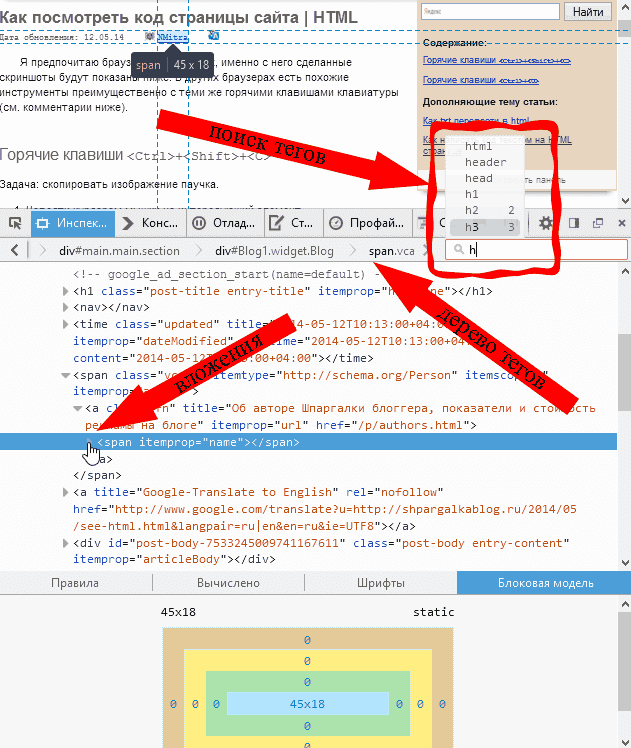The image size is (631, 748).
Task: Click the Google translate icon next to author
Action: [213, 35]
